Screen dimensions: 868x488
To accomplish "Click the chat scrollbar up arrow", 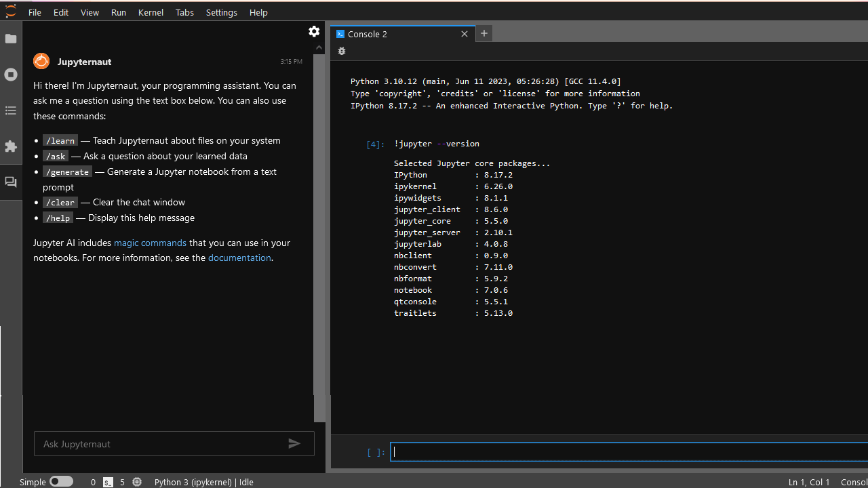I will [319, 47].
